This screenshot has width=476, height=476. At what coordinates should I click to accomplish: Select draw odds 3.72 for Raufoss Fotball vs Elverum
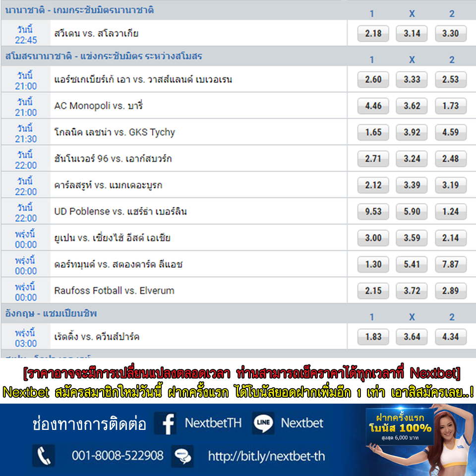tap(412, 291)
